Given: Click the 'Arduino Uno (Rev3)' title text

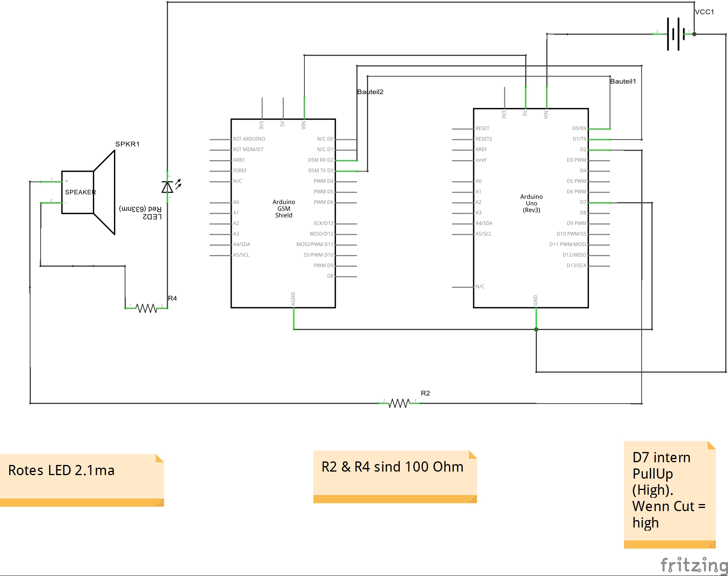Looking at the screenshot, I should 531,203.
